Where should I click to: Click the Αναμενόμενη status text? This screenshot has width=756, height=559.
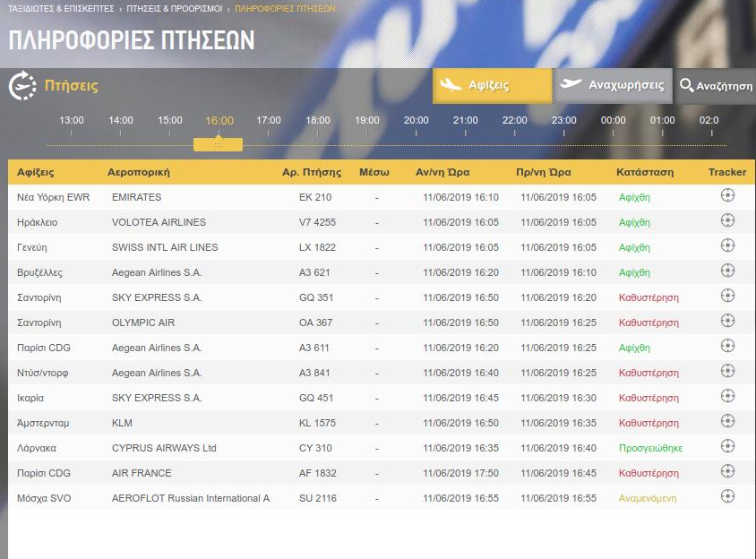648,498
